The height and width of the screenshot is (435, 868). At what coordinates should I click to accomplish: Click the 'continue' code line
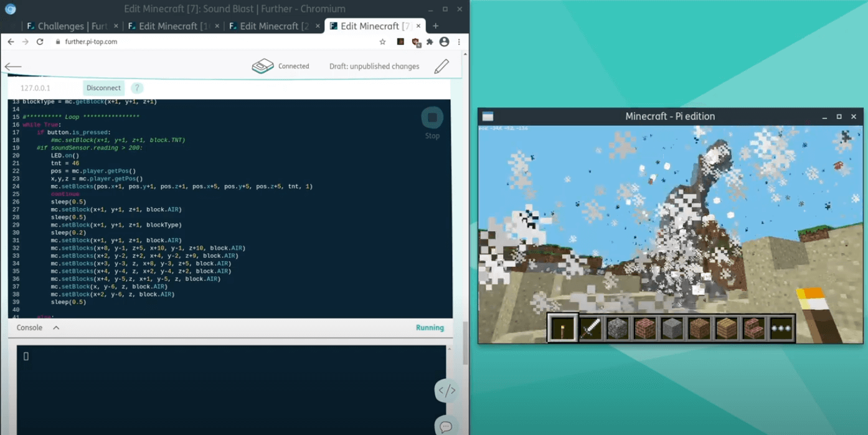tap(65, 194)
